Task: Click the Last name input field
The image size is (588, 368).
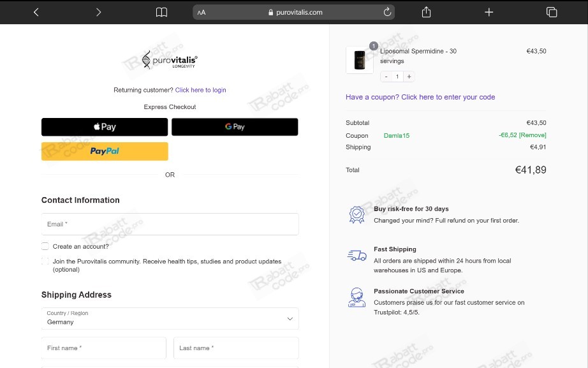Action: [x=236, y=348]
